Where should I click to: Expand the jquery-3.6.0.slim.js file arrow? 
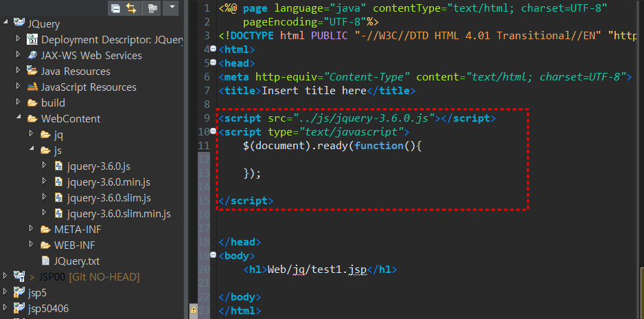[x=45, y=197]
